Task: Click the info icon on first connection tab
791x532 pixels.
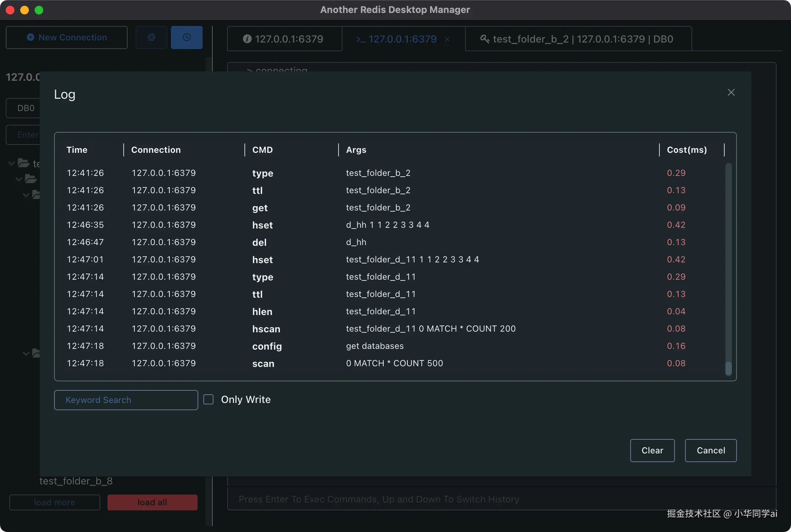Action: [247, 39]
